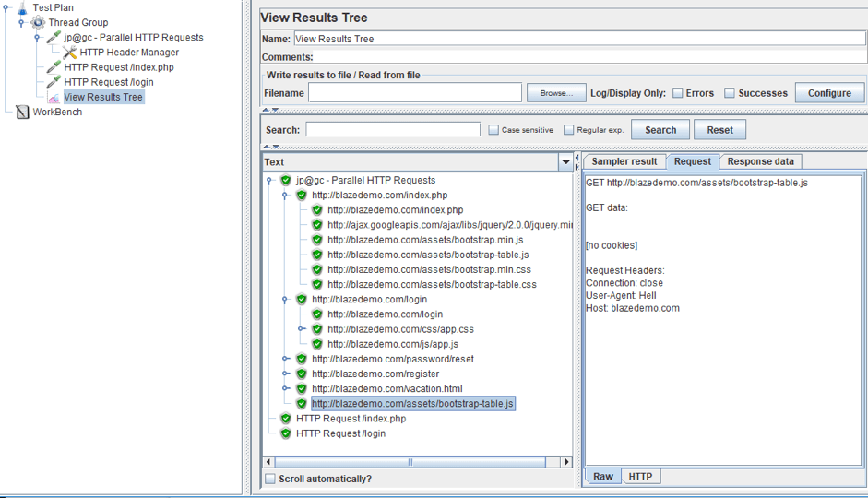The width and height of the screenshot is (868, 498).
Task: Select blazedemo.com/assets/bootstrap.min.js result
Action: point(425,240)
